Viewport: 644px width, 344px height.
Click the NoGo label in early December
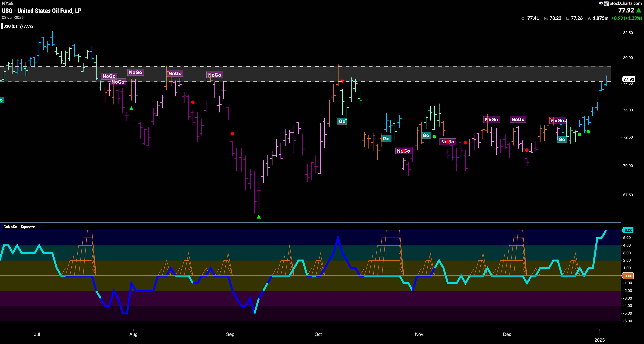[x=518, y=119]
